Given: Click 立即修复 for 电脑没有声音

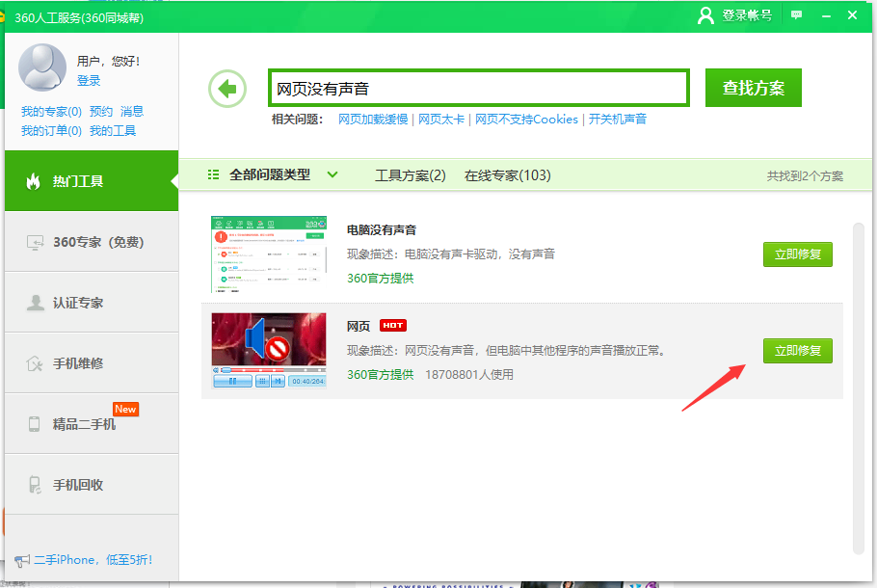Looking at the screenshot, I should pyautogui.click(x=798, y=254).
